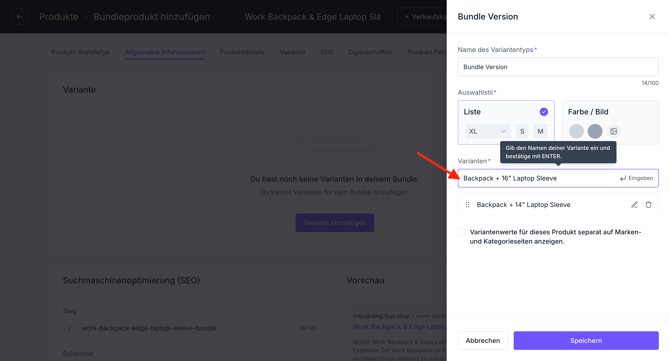Edit the Backpack + 14" Laptop Sleeve variant
The width and height of the screenshot is (670, 361).
pyautogui.click(x=635, y=205)
